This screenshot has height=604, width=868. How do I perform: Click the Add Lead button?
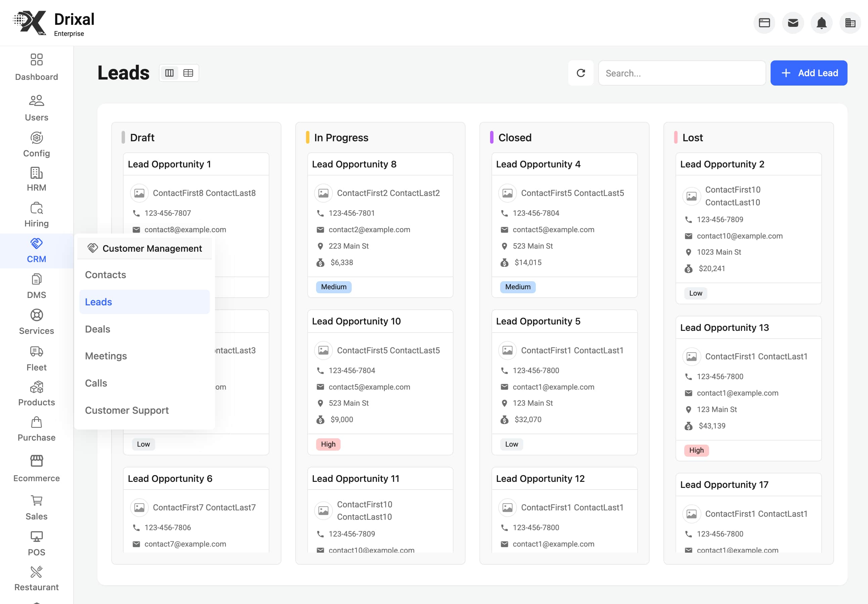point(809,73)
